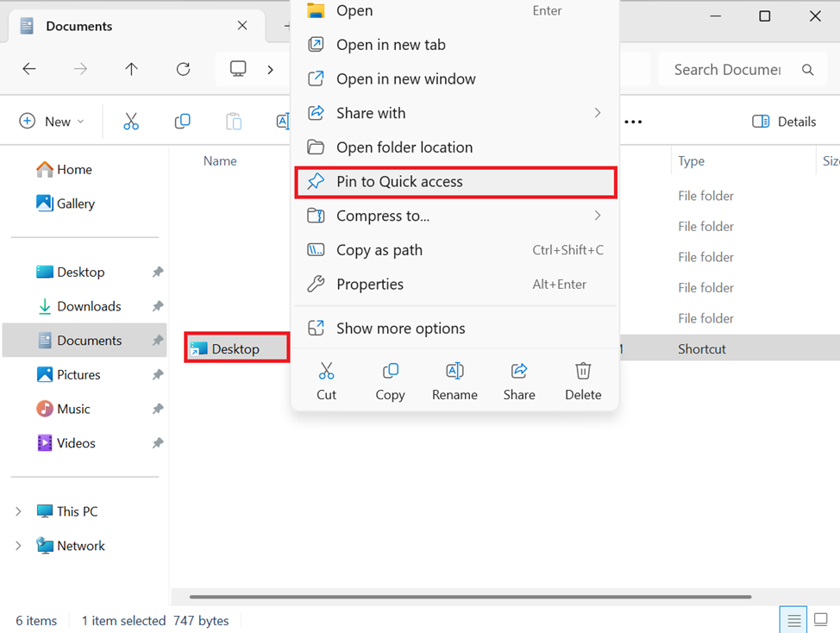Click Delete in the context menu bottom bar
Image resolution: width=840 pixels, height=633 pixels.
tap(583, 382)
